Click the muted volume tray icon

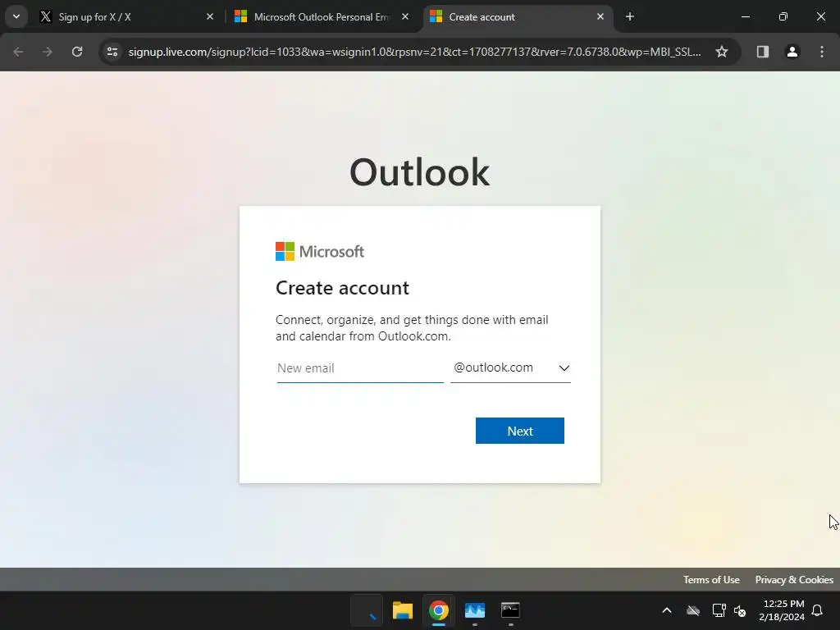click(x=740, y=610)
